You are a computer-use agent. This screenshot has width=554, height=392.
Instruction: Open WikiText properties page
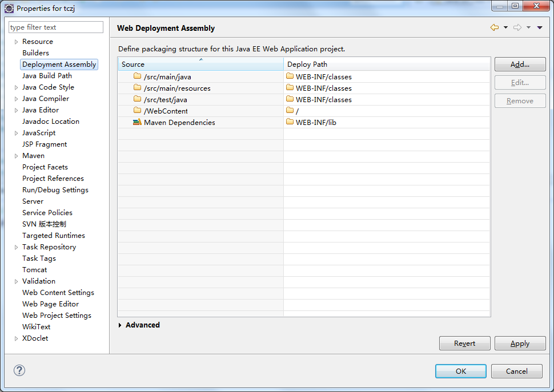point(36,327)
